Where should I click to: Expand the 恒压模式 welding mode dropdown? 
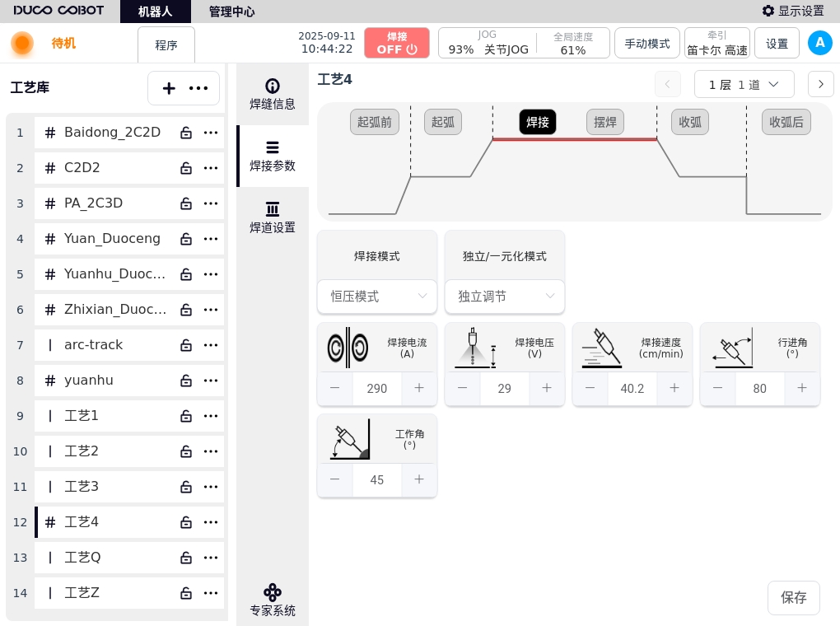[x=377, y=296]
